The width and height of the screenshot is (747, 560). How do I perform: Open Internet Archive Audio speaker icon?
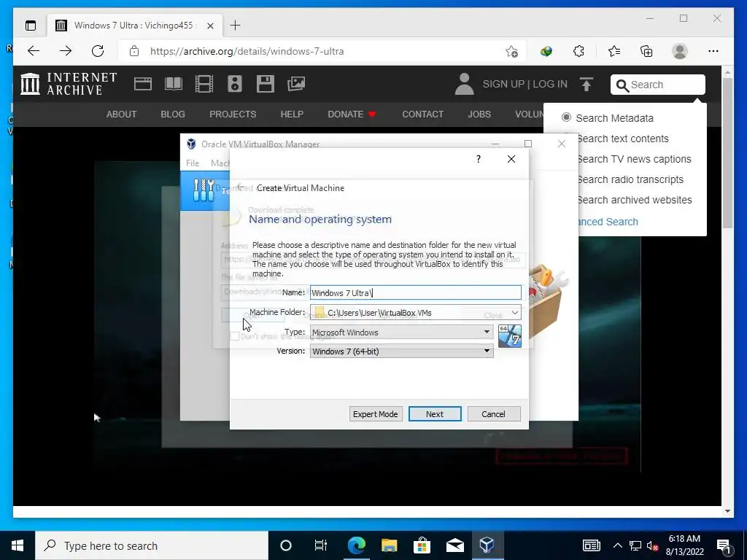click(x=235, y=84)
